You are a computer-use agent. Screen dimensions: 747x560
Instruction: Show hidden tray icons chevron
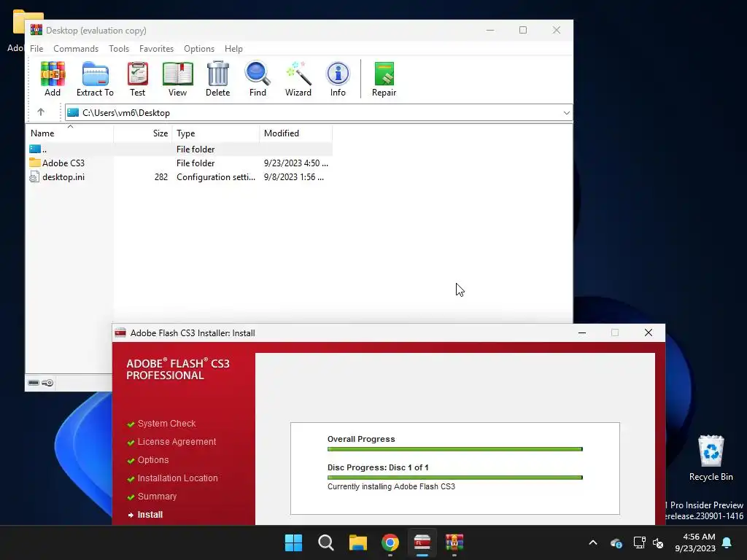coord(593,542)
